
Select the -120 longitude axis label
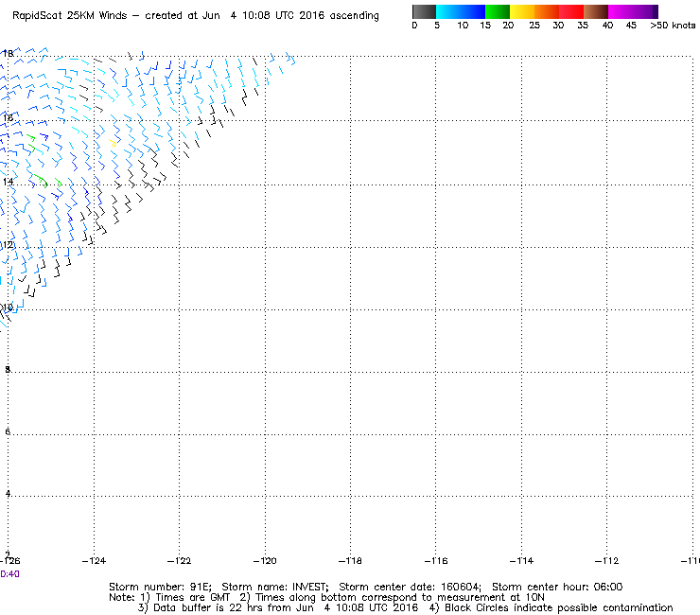click(x=265, y=561)
